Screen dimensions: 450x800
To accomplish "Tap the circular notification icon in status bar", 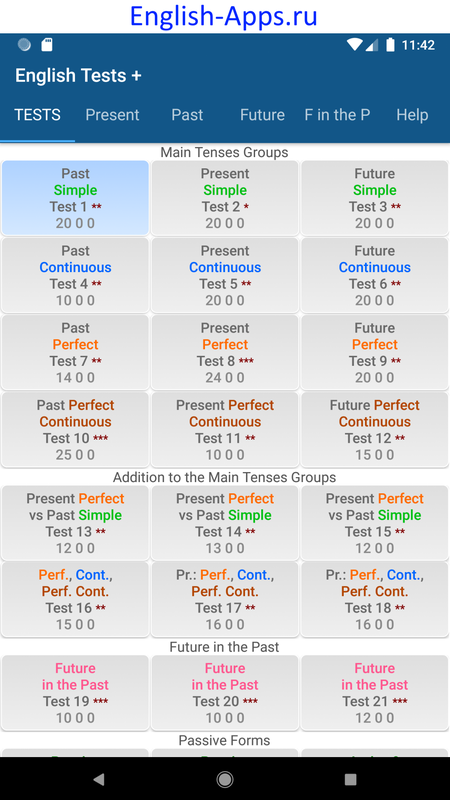I will 24,45.
